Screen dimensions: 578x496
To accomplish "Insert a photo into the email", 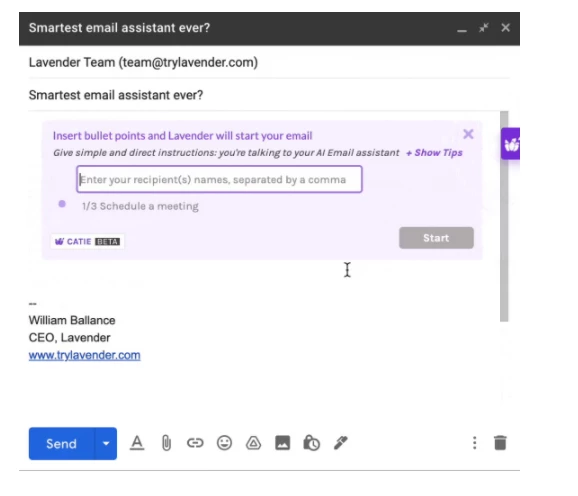I will click(282, 443).
